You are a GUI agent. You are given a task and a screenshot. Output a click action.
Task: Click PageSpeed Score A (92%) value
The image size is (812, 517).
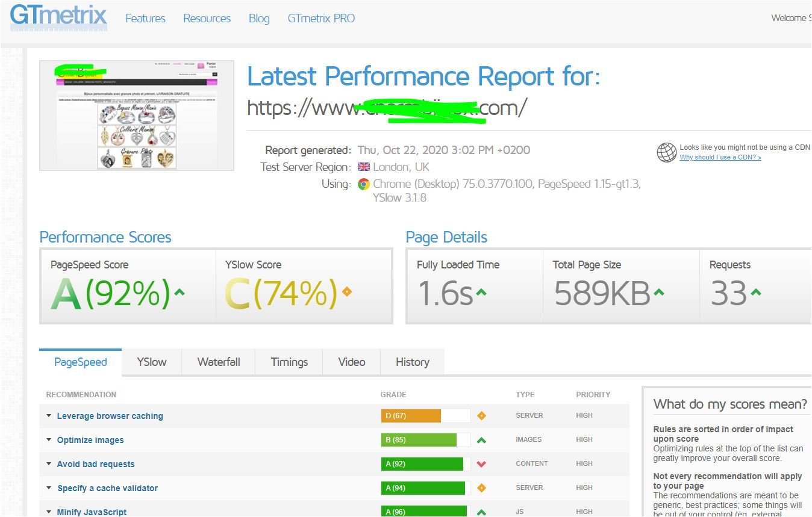pyautogui.click(x=110, y=294)
